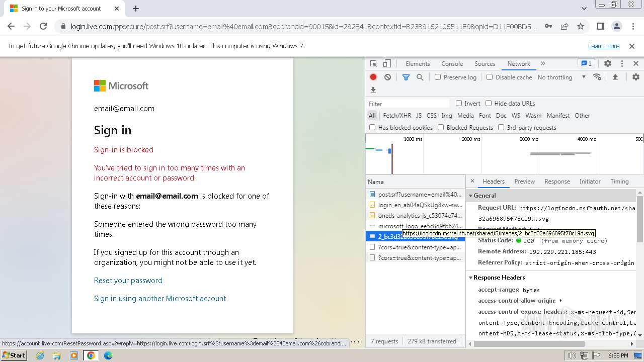
Task: Clear the network log
Action: coord(387,77)
